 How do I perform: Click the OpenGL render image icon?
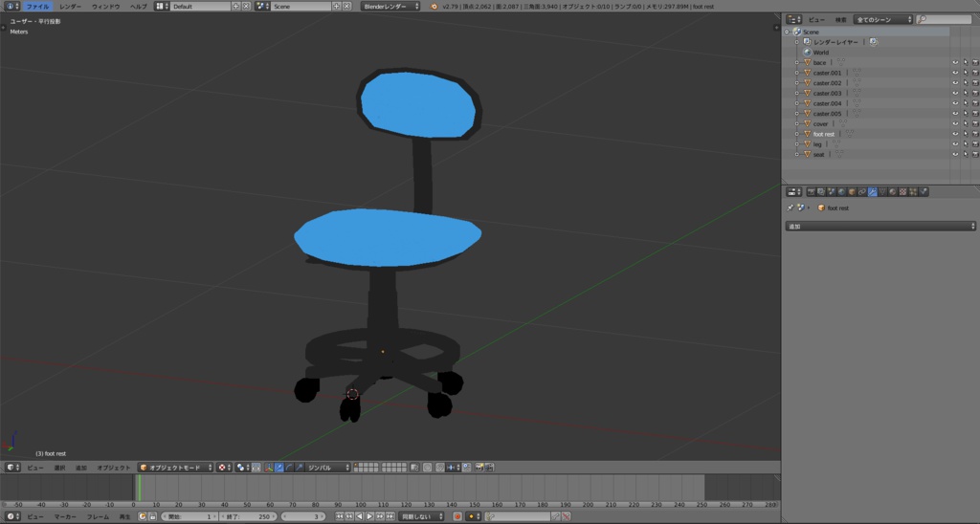pos(479,468)
